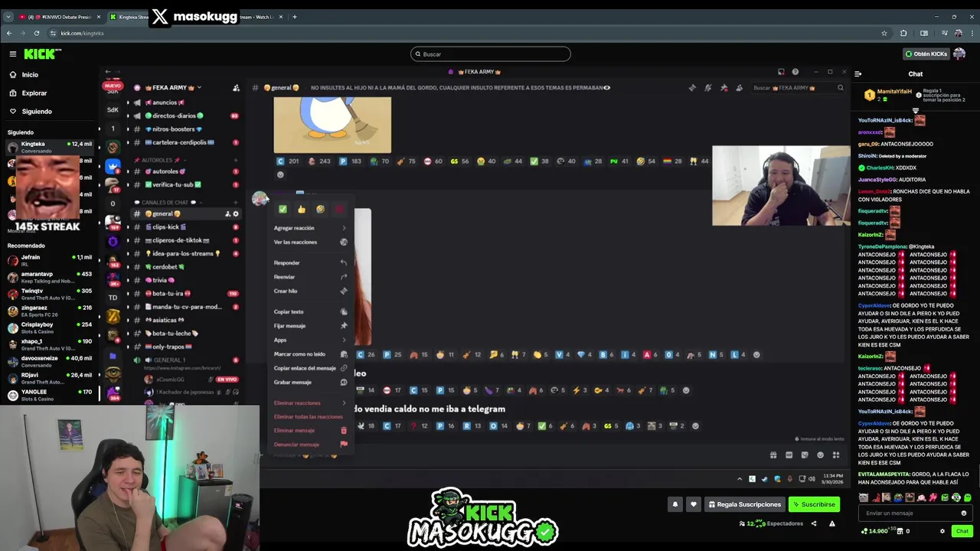Select Marcar como no leído
Screen dimensions: 980x551
click(x=311, y=354)
